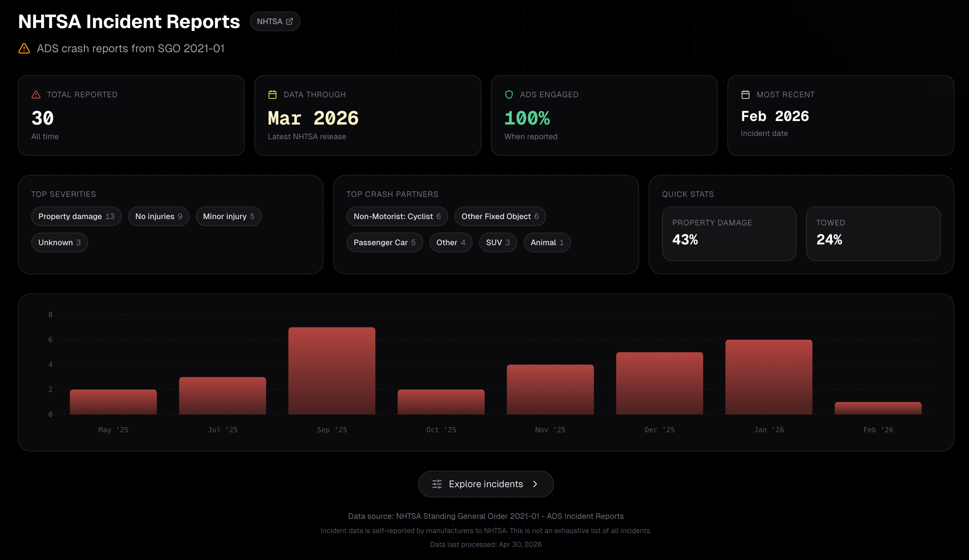This screenshot has width=969, height=560.
Task: Click the Towed 24% quick stat tile
Action: [873, 234]
